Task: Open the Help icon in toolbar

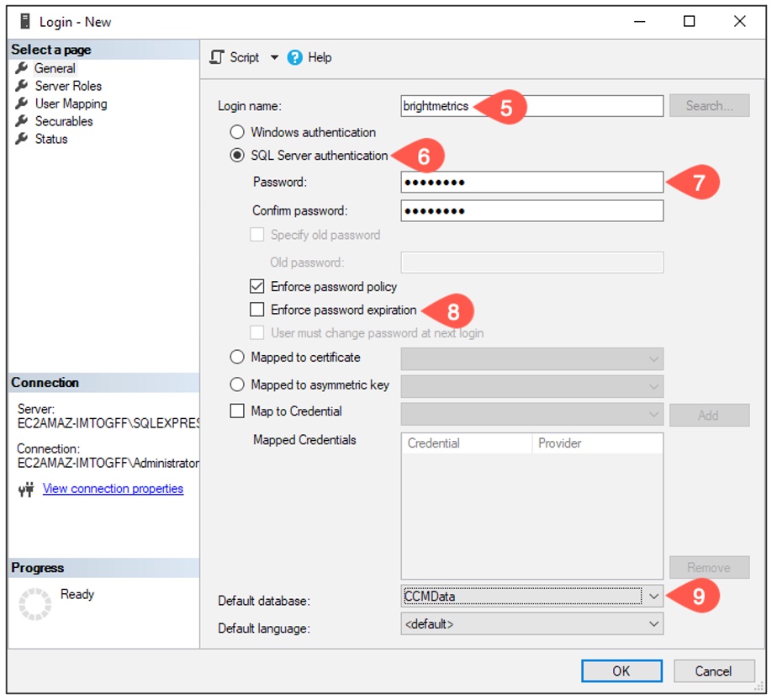Action: pos(295,57)
